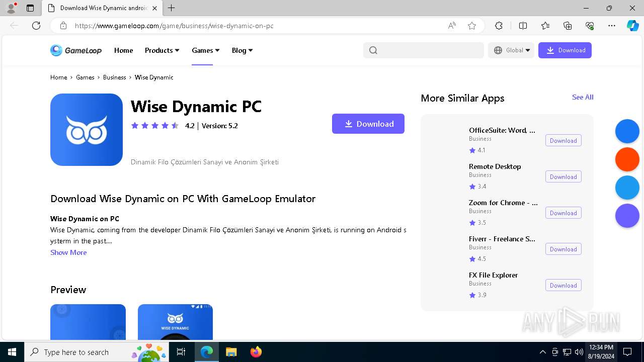644x362 pixels.
Task: Click the Wise Dynamic owl app icon
Action: coord(87,130)
